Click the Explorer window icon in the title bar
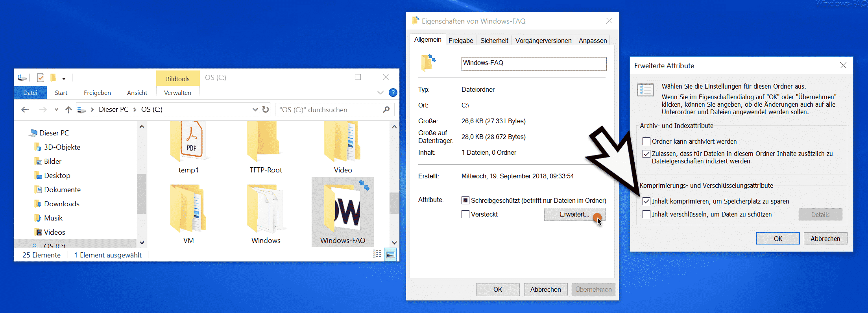The width and height of the screenshot is (868, 313). point(22,78)
